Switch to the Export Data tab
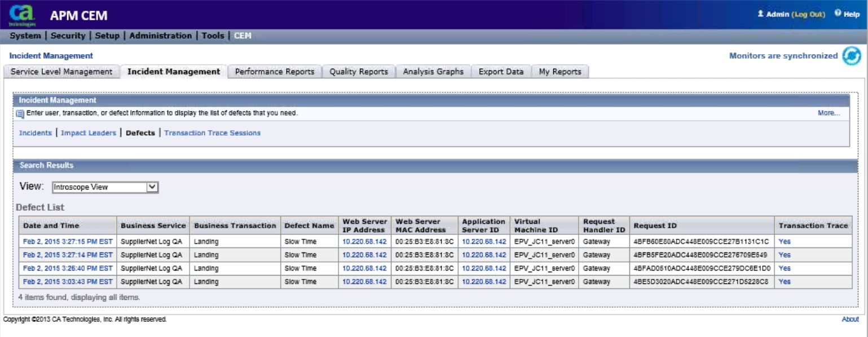This screenshot has height=337, width=868. 501,72
